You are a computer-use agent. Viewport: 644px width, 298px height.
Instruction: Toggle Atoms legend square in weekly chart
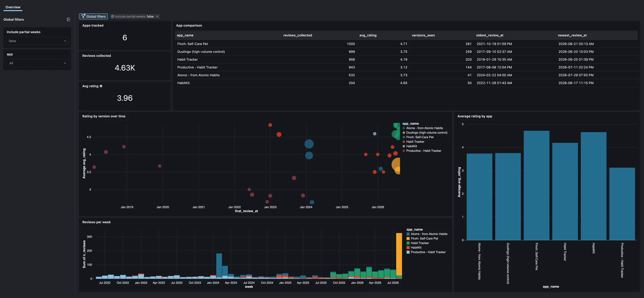(x=408, y=234)
